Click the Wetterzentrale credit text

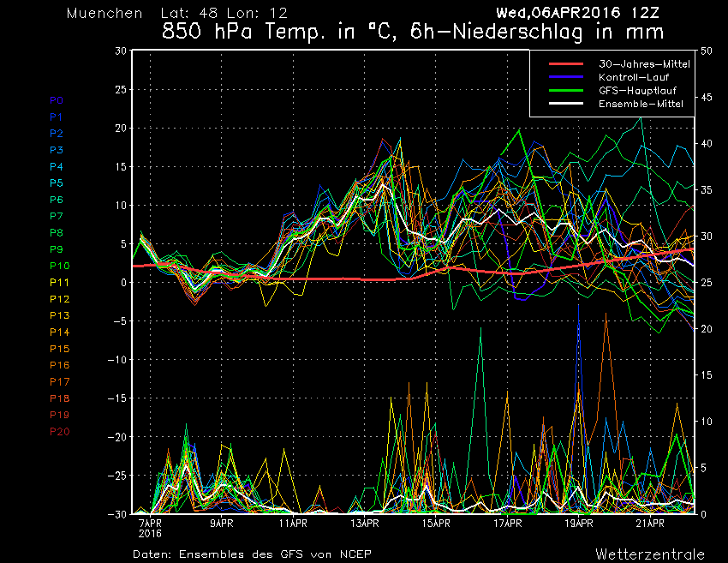coord(650,554)
